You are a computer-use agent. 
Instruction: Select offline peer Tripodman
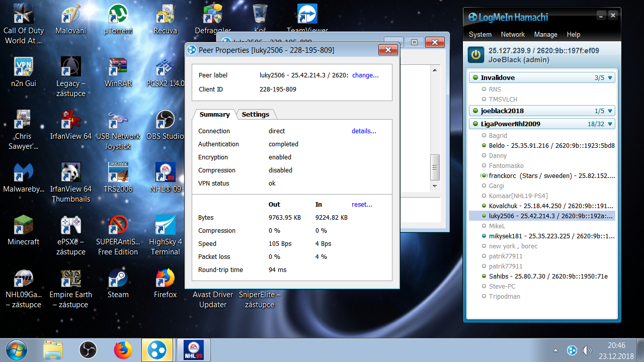[504, 297]
